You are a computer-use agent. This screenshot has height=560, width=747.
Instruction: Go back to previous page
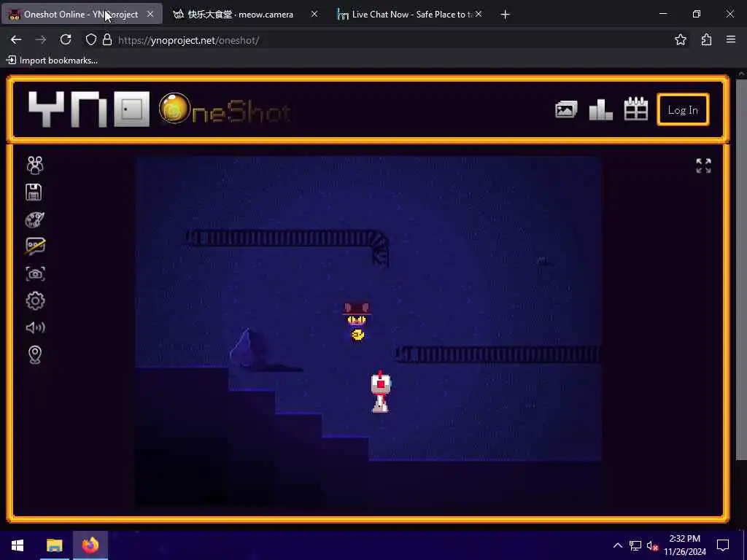tap(16, 40)
